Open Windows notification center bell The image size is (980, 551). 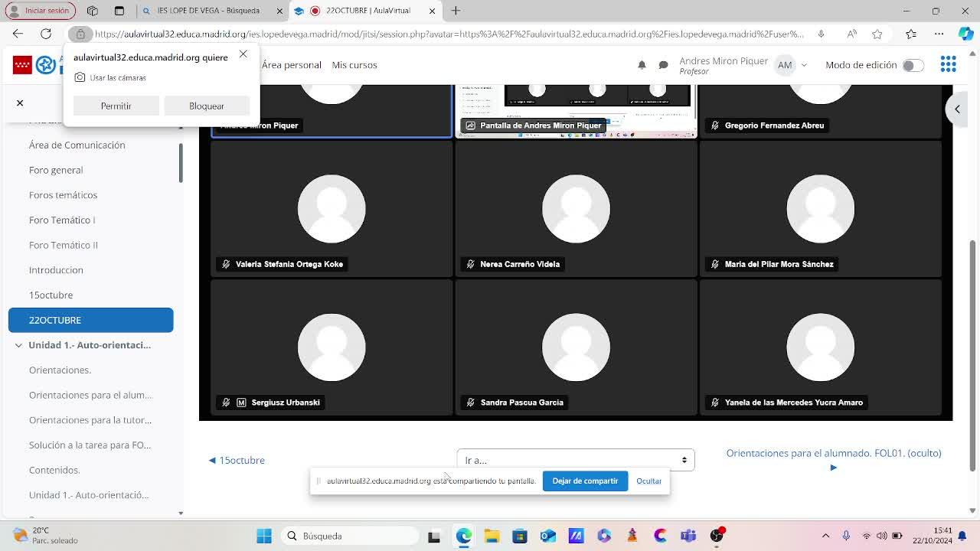tap(962, 536)
